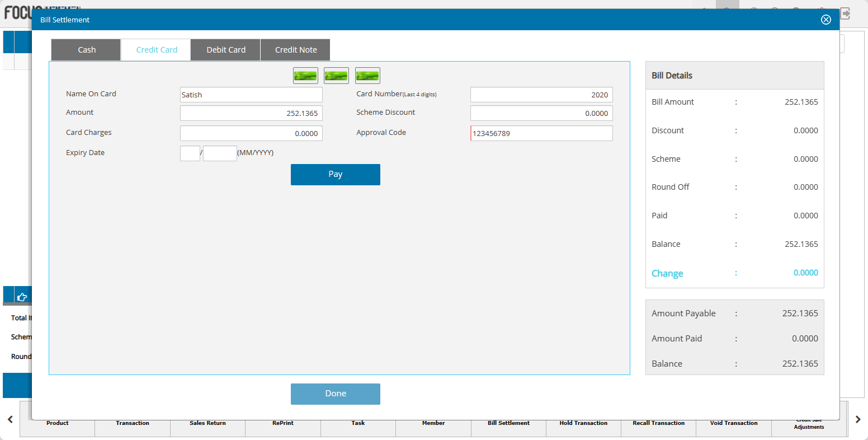Click the Amount Payable value
The height and width of the screenshot is (440, 868).
coord(800,313)
